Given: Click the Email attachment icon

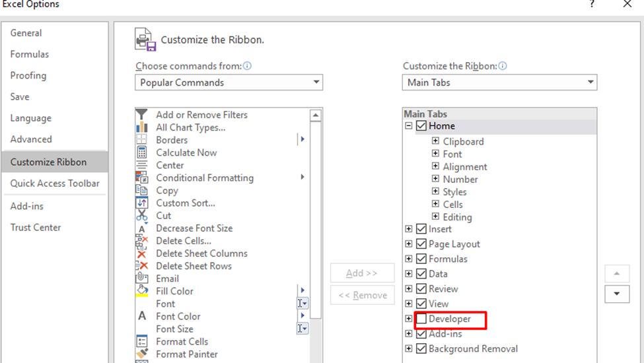Looking at the screenshot, I should click(x=142, y=278).
